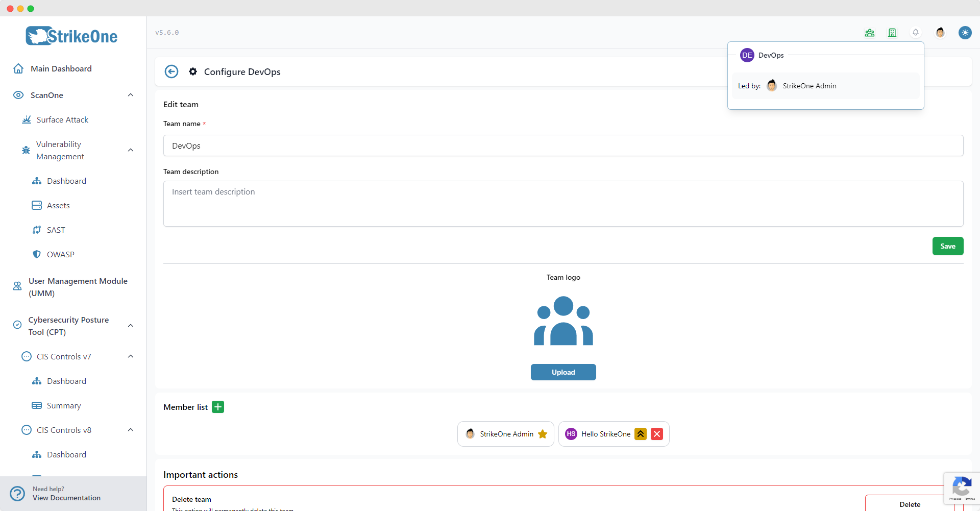Image resolution: width=980 pixels, height=511 pixels.
Task: Toggle leader star on StrikeOne Admin
Action: click(x=543, y=434)
